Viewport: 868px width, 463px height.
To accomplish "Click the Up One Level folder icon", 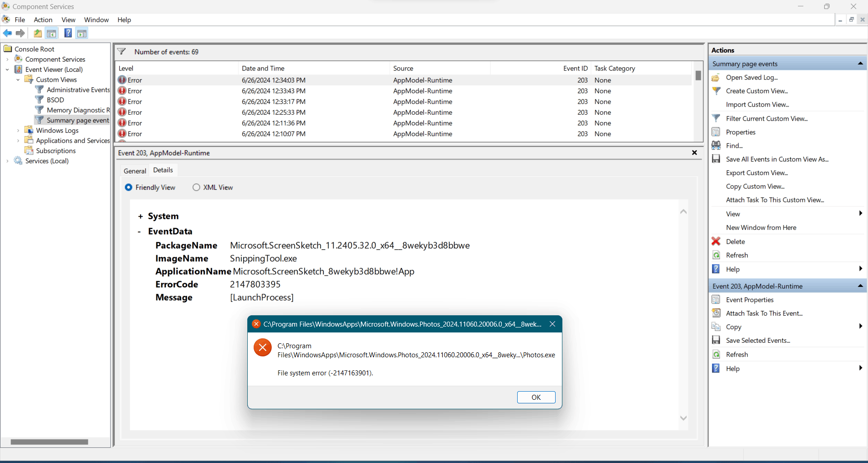I will 38,33.
